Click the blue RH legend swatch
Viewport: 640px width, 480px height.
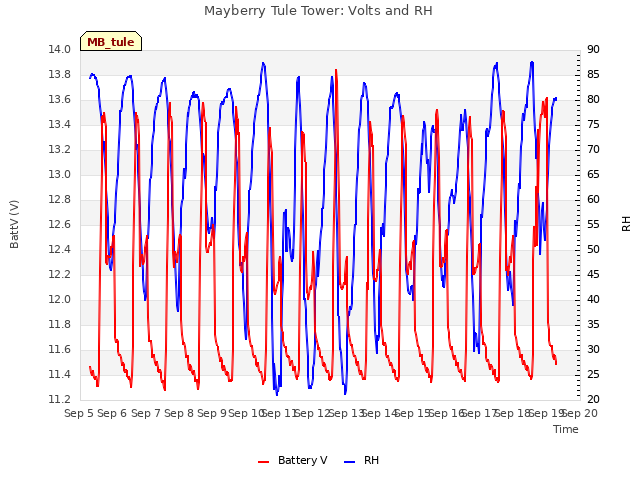click(350, 462)
